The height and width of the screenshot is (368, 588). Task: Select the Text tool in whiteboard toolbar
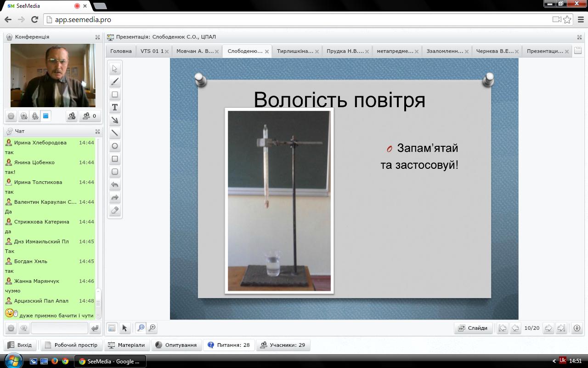[115, 108]
